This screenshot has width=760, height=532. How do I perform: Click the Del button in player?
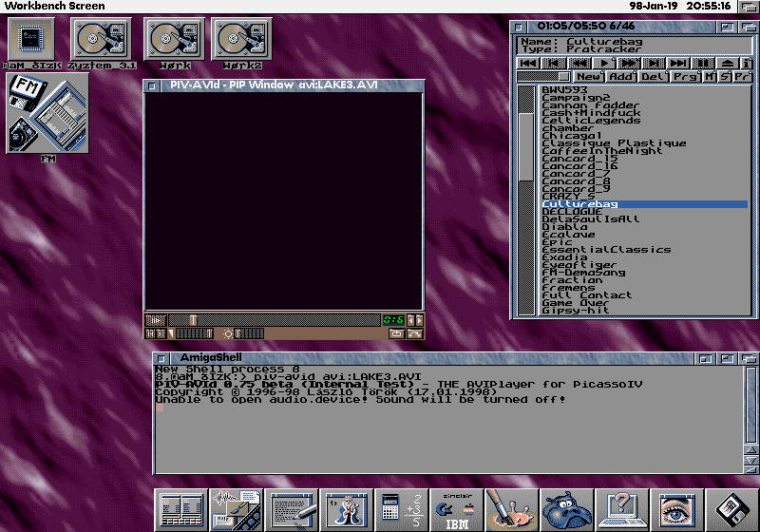(x=654, y=77)
